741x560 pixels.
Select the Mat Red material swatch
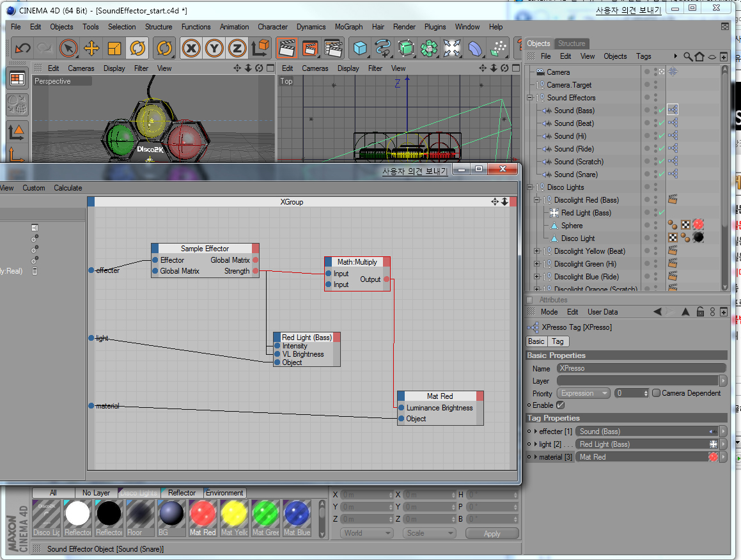(x=203, y=518)
